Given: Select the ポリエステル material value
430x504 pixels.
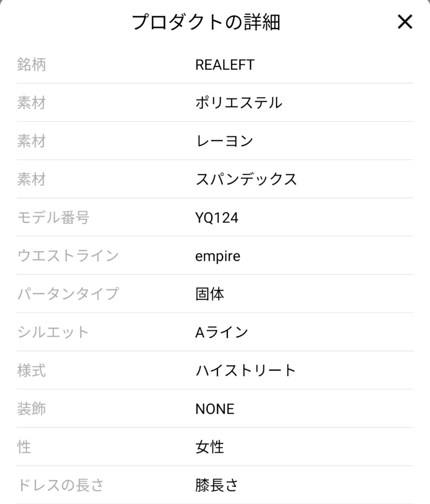Looking at the screenshot, I should [239, 103].
